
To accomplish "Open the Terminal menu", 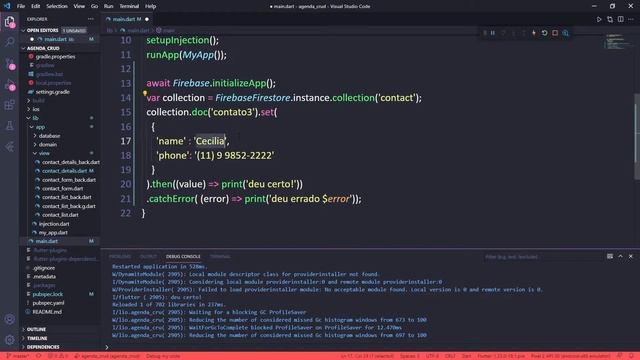I will 129,6.
